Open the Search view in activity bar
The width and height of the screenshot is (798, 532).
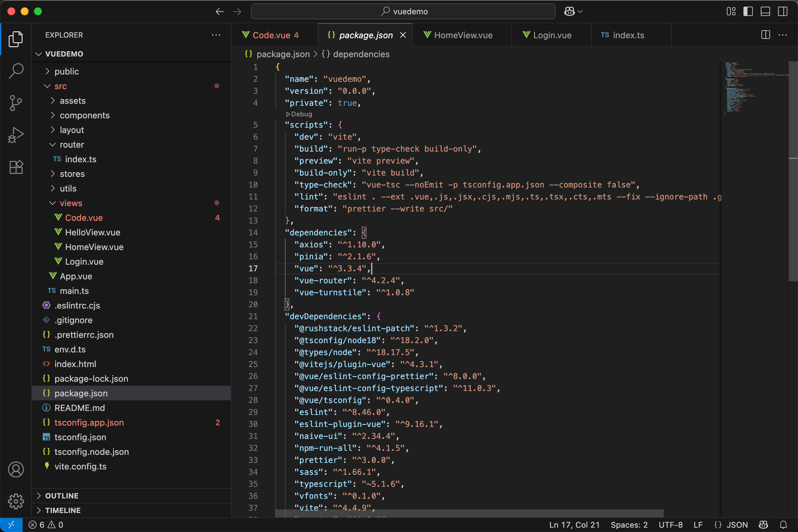click(x=16, y=71)
